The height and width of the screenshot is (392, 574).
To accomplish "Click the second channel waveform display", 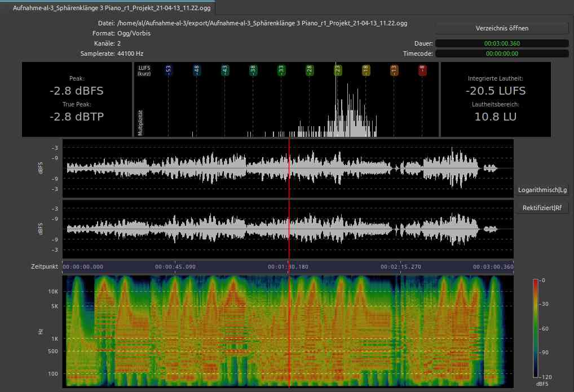I will click(x=288, y=229).
